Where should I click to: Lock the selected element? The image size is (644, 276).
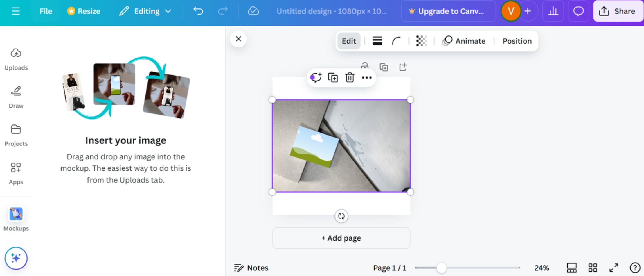tap(365, 67)
